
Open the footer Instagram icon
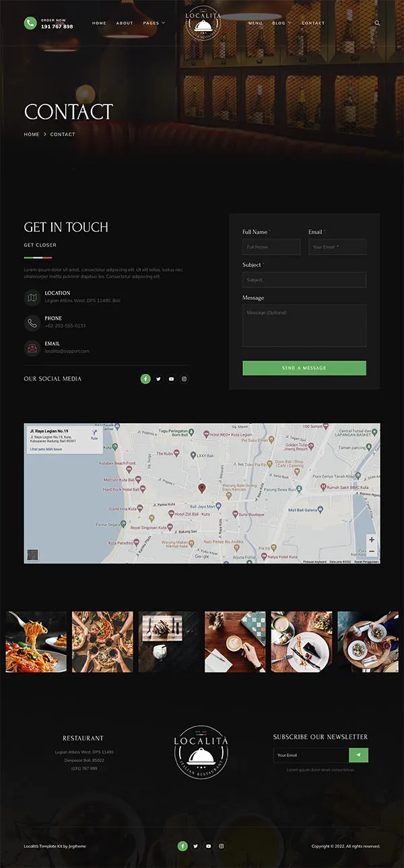click(x=222, y=846)
